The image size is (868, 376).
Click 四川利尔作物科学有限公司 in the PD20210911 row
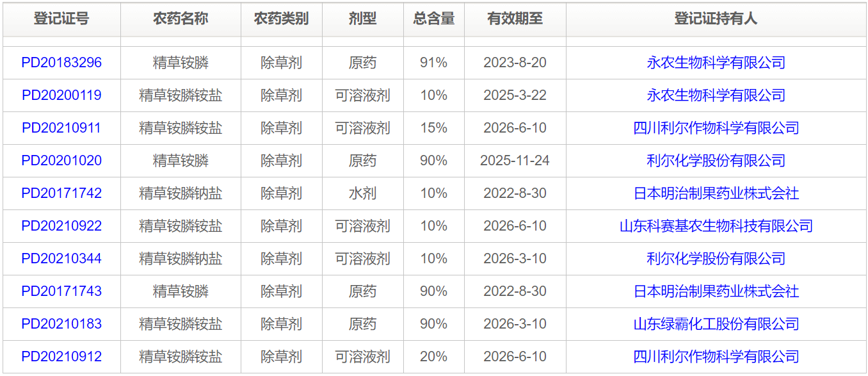click(716, 128)
